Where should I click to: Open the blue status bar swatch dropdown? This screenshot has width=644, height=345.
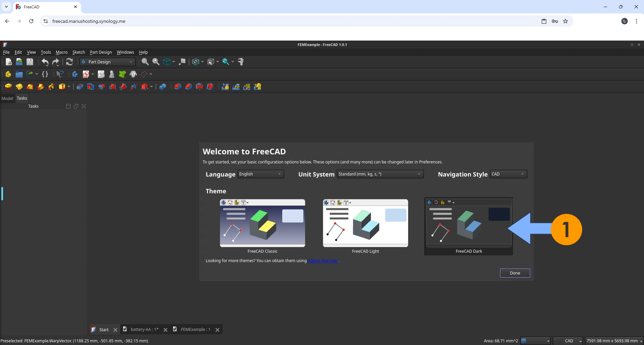[x=535, y=341]
